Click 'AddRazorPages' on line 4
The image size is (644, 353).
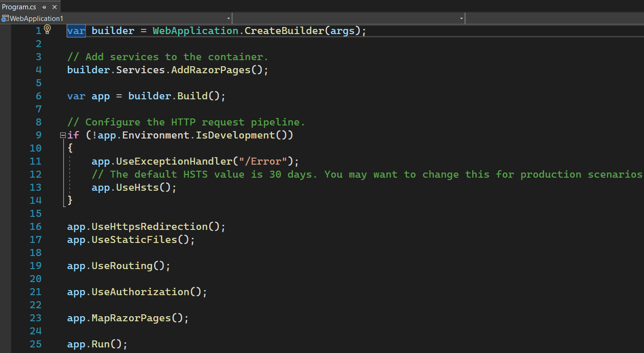click(x=210, y=70)
